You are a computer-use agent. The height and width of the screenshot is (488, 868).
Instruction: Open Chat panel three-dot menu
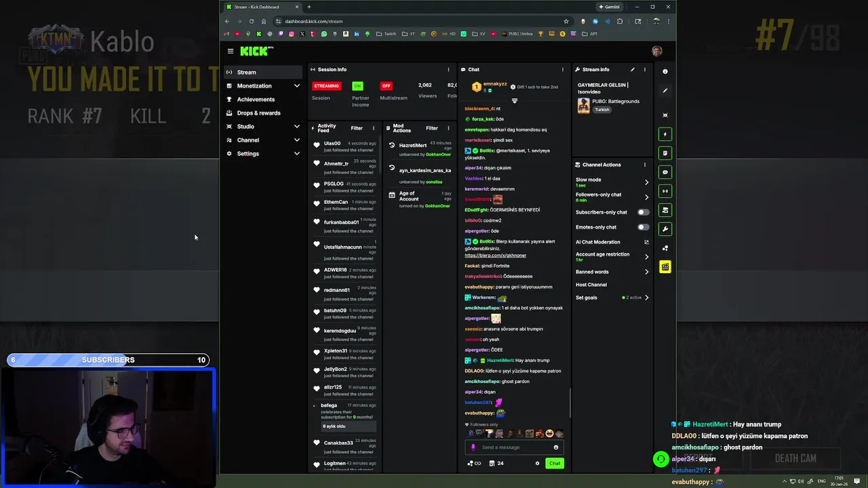(562, 69)
